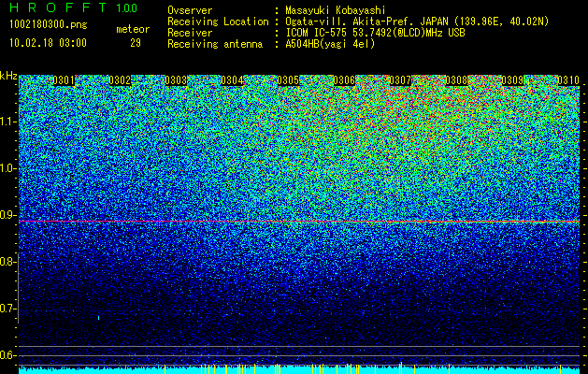Image resolution: width=588 pixels, height=374 pixels.
Task: Click the 0302 time marker
Action: tap(120, 80)
